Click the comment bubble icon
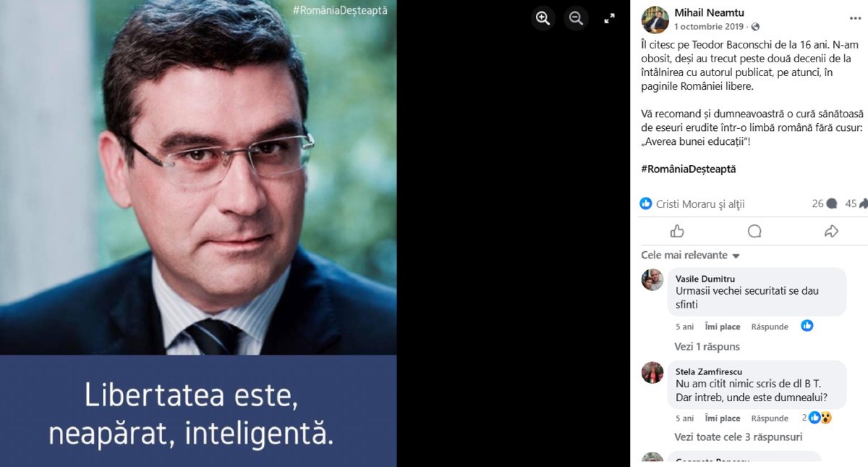The image size is (868, 467). 754,231
